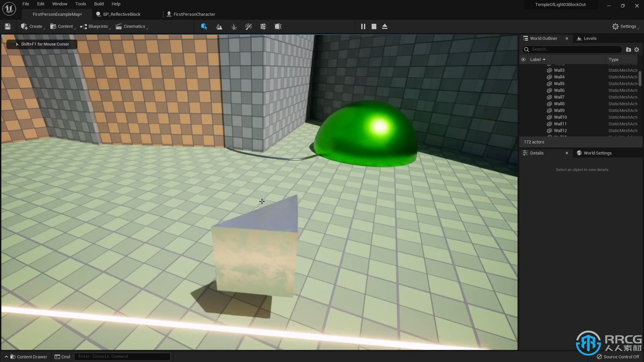Click the TempleOfLight03BlockOut project name
Image resolution: width=644 pixels, height=362 pixels.
(560, 5)
